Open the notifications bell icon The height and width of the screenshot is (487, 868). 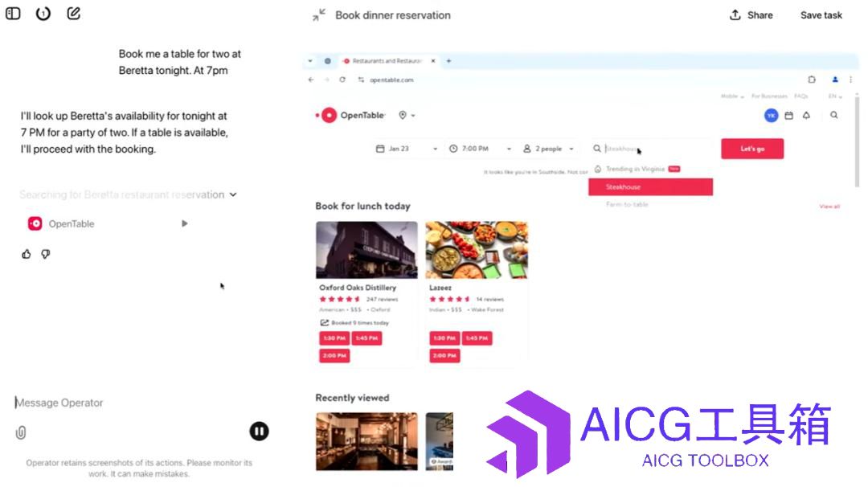[x=807, y=115]
